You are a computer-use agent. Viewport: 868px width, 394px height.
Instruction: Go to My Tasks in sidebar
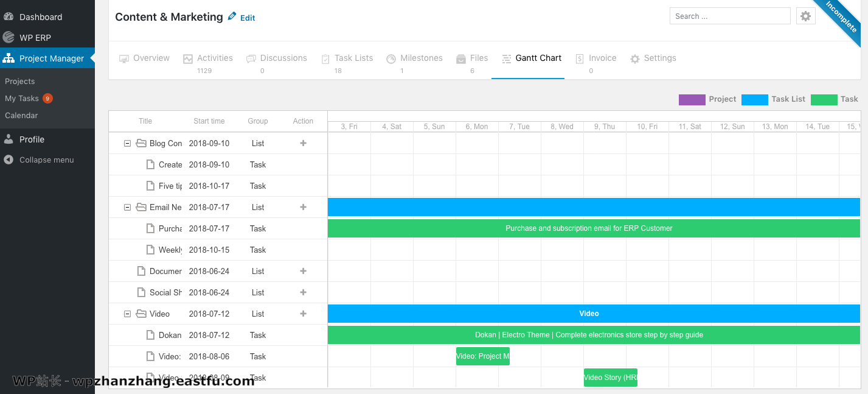point(22,98)
